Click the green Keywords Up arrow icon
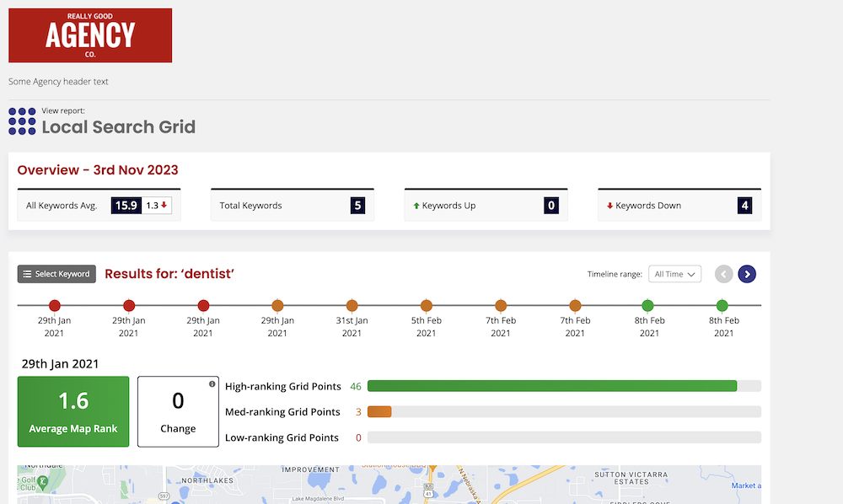The image size is (843, 504). (416, 206)
